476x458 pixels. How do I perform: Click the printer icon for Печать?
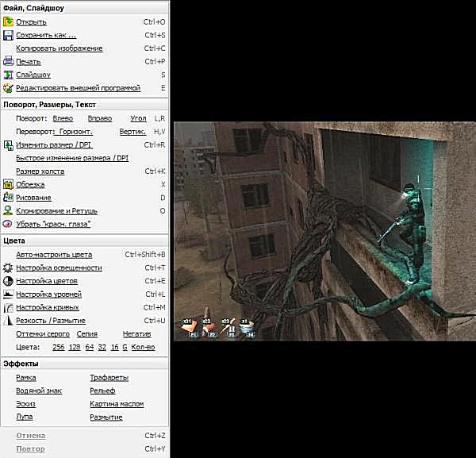click(x=8, y=62)
